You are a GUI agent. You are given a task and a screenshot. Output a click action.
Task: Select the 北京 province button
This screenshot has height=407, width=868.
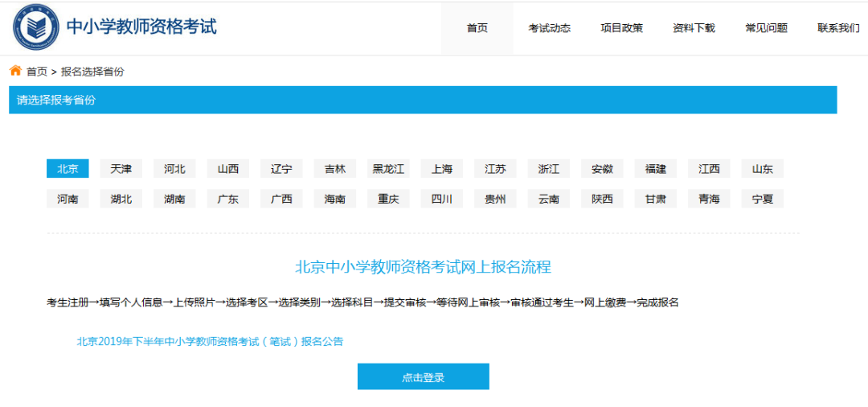68,169
